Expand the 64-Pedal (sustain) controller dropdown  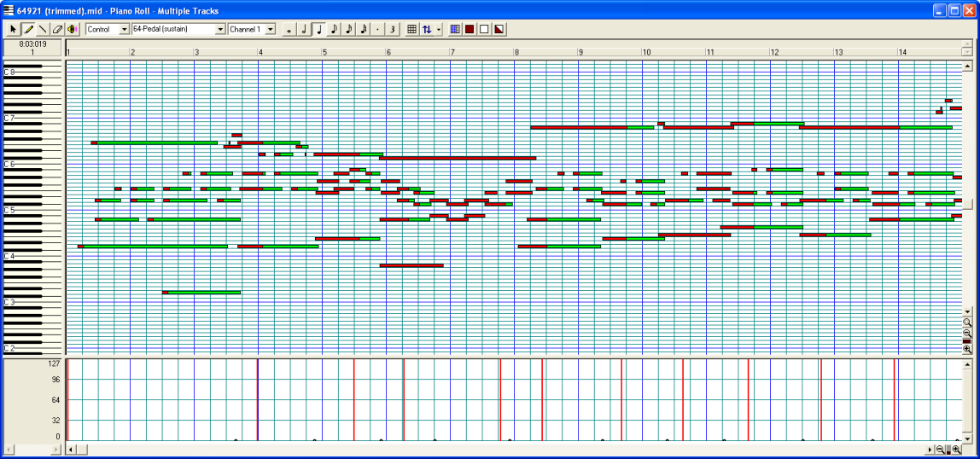click(220, 29)
